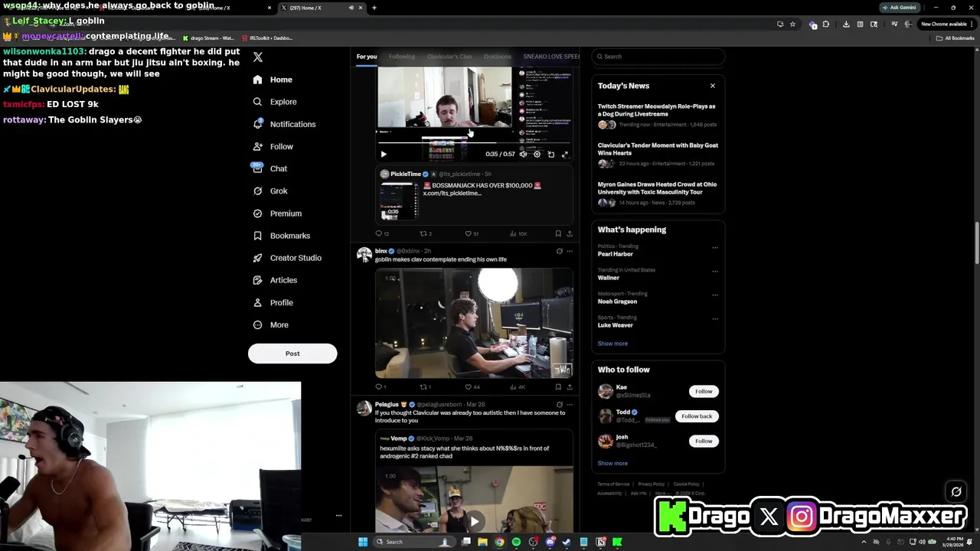
Task: Show more in Who to follow
Action: [x=612, y=463]
